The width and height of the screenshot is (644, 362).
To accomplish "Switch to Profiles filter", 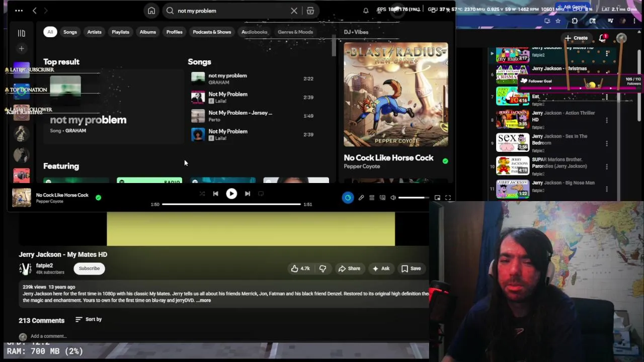I will (174, 32).
